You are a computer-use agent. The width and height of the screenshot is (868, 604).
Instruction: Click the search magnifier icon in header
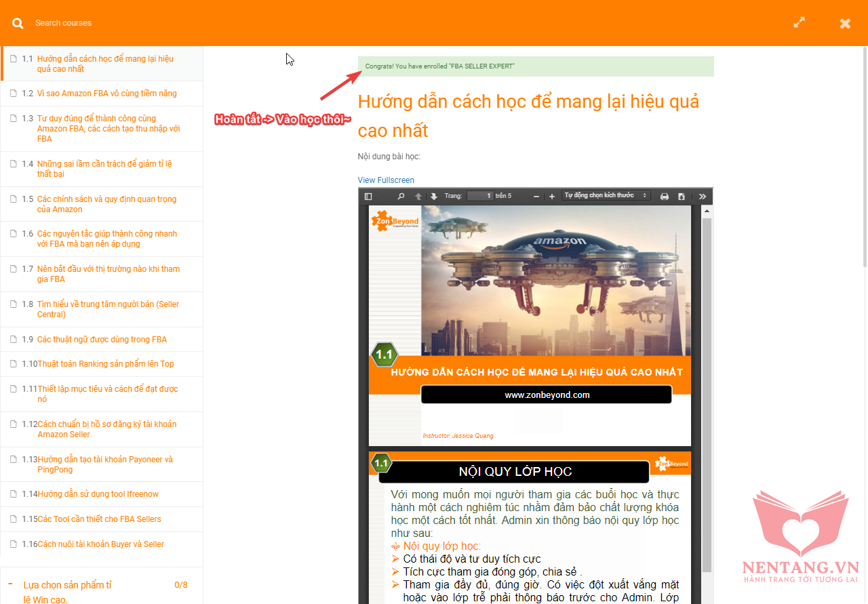pos(18,23)
